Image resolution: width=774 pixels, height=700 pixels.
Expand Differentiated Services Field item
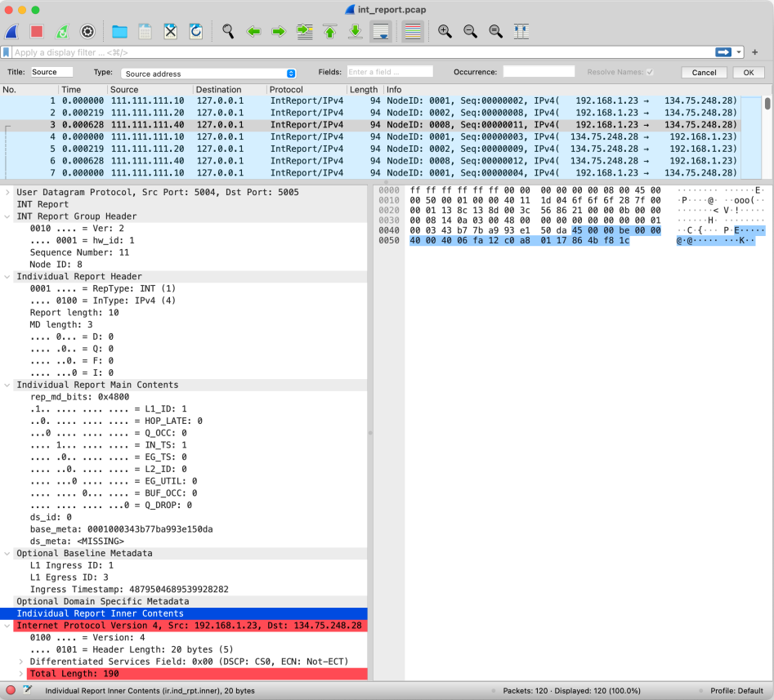(20, 662)
